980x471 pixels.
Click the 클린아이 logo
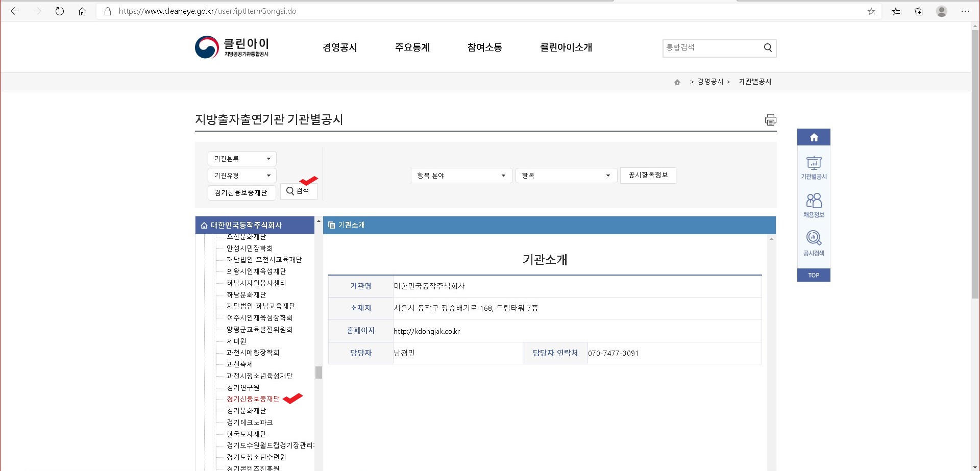pyautogui.click(x=232, y=47)
